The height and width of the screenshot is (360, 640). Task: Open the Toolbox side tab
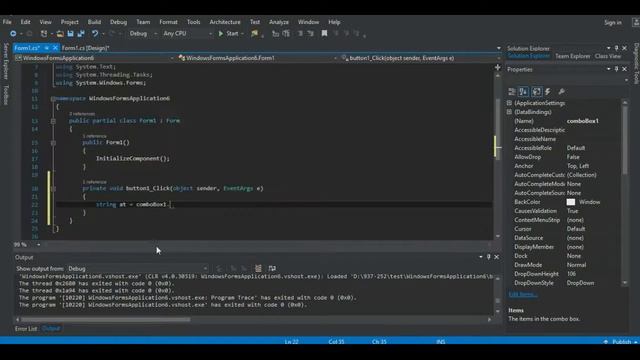tap(6, 95)
